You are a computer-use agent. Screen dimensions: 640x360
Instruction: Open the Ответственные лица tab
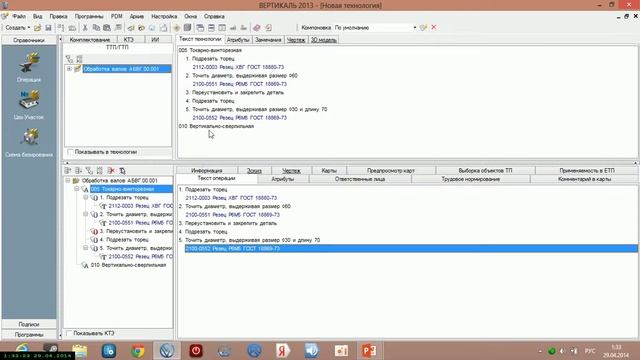point(360,179)
